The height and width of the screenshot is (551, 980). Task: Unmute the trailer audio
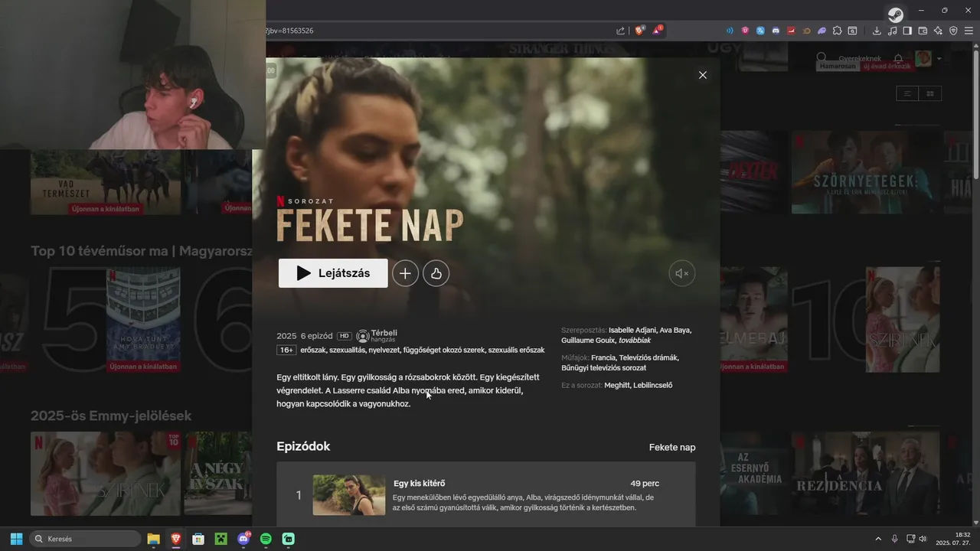[x=682, y=273]
